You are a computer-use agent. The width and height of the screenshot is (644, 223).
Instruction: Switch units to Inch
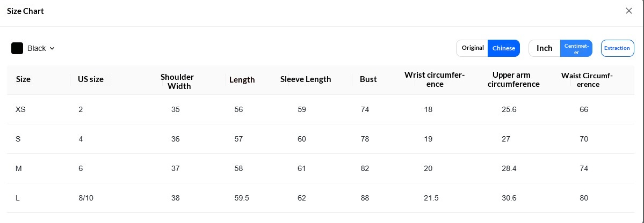click(545, 48)
